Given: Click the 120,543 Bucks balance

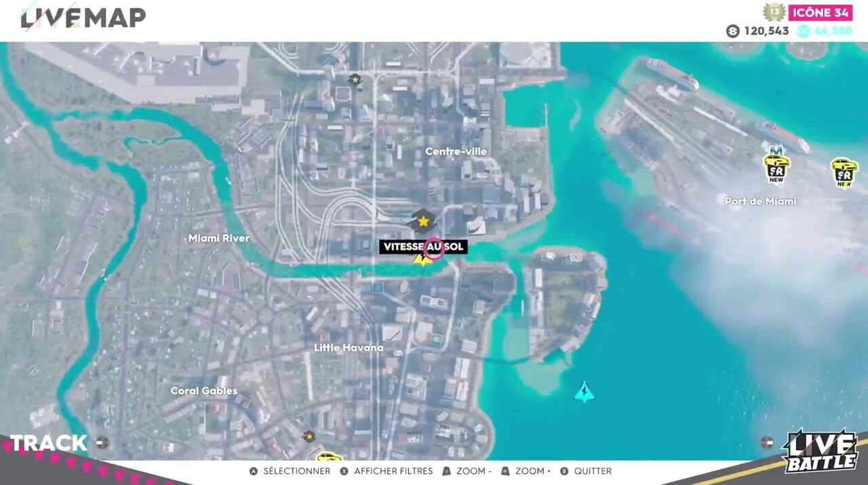Looking at the screenshot, I should point(766,31).
